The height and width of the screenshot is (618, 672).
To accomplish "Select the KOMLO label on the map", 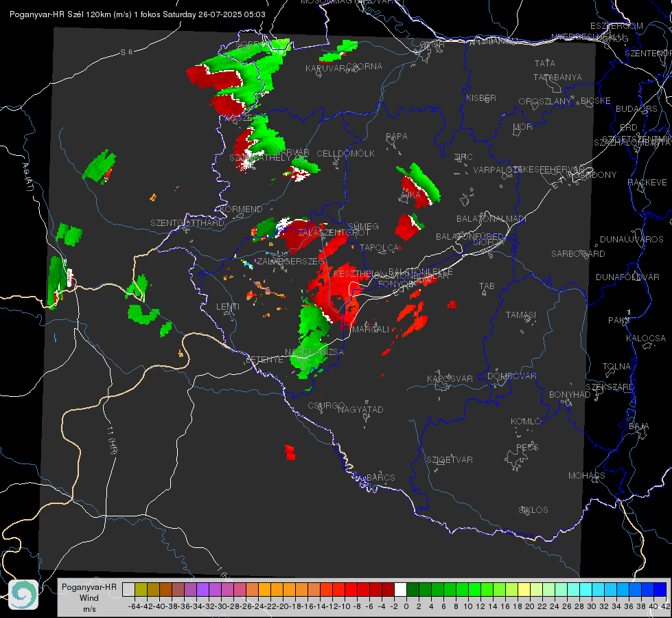I will [x=526, y=421].
